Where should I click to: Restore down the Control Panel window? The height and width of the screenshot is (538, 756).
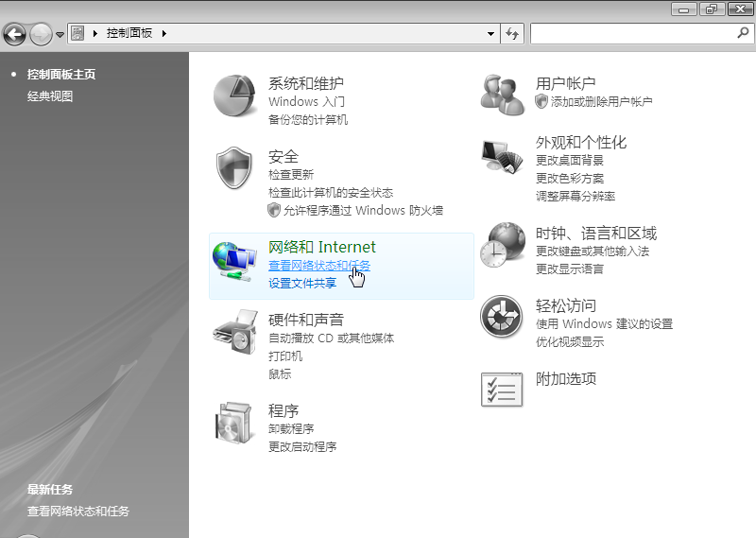point(712,9)
